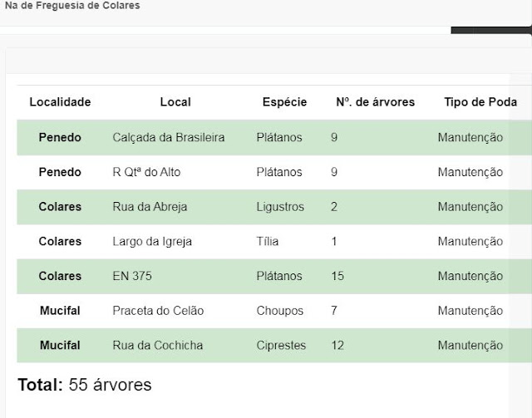This screenshot has width=532, height=418.
Task: Click the Ligustros species cell
Action: tap(280, 207)
